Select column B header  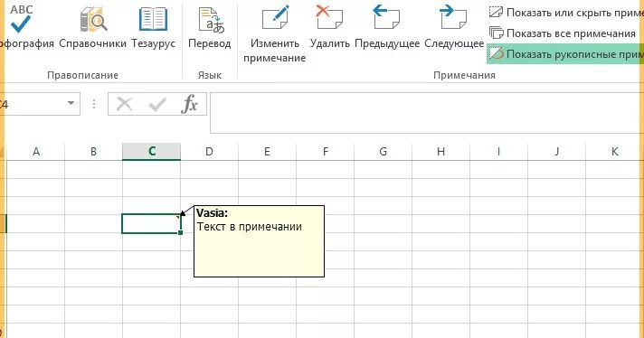[x=94, y=152]
